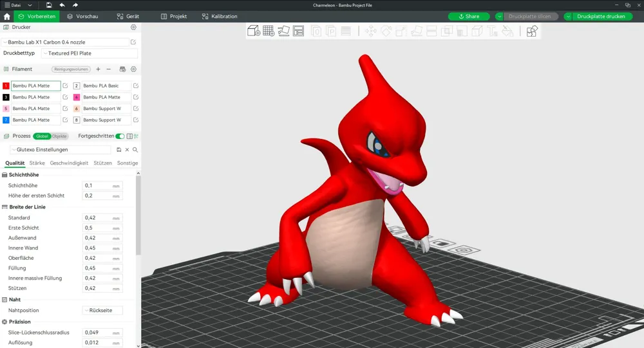The width and height of the screenshot is (644, 348).
Task: Switch to the Projekt tab
Action: [174, 17]
